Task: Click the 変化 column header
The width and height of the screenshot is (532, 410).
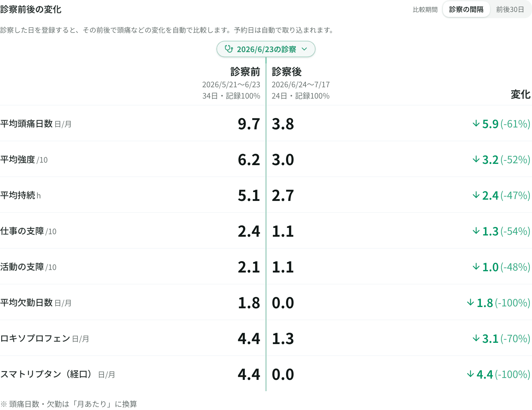Action: (x=520, y=94)
